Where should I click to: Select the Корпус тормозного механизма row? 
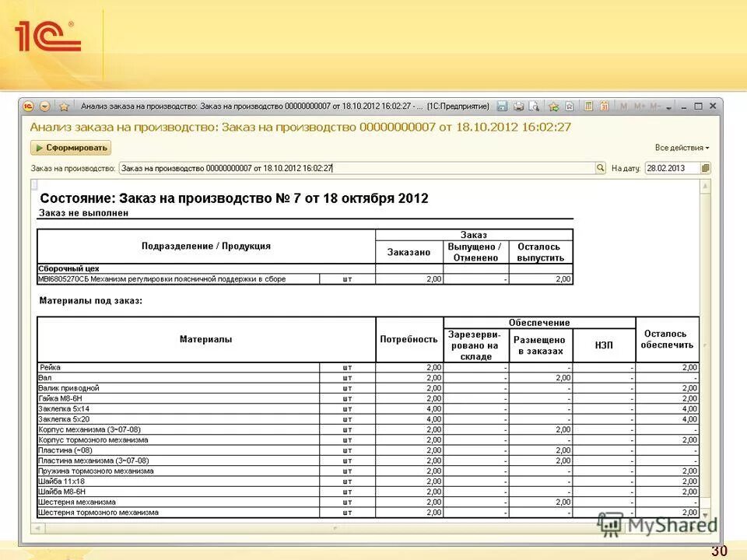pyautogui.click(x=368, y=440)
